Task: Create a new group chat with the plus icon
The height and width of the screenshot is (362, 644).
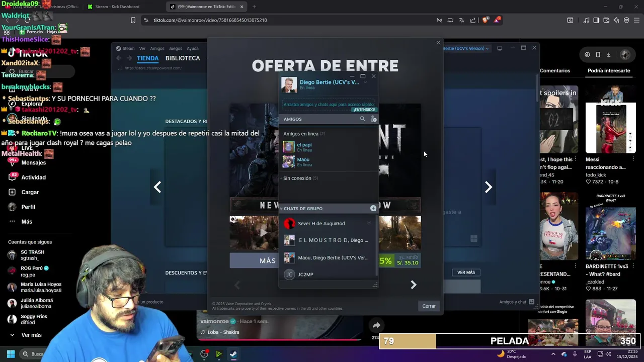Action: point(373,208)
